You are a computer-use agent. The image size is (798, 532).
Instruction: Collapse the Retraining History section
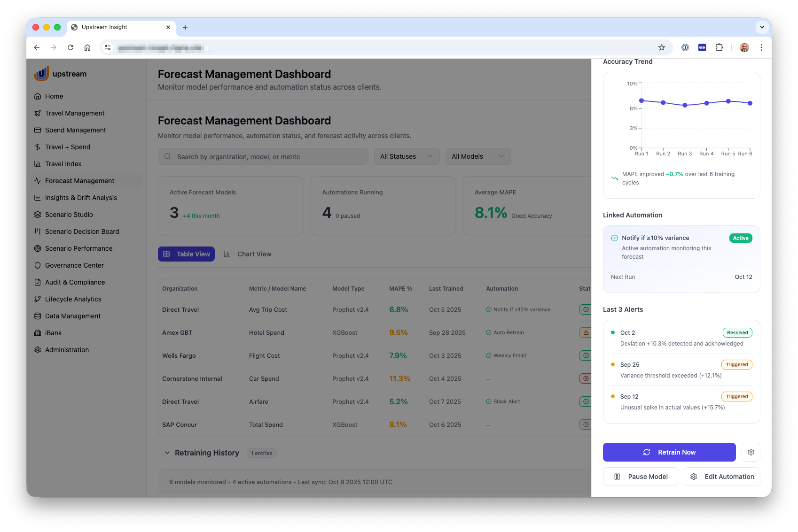[x=167, y=453]
